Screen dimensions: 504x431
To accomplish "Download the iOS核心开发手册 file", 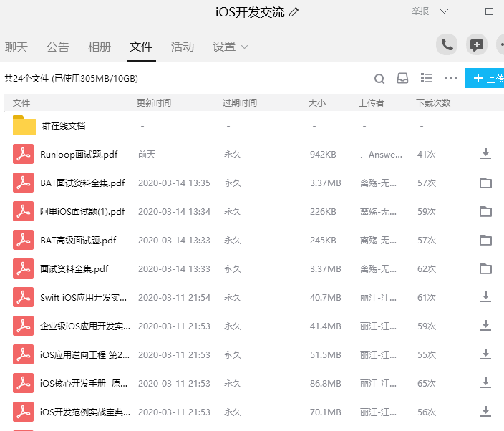I will (485, 383).
